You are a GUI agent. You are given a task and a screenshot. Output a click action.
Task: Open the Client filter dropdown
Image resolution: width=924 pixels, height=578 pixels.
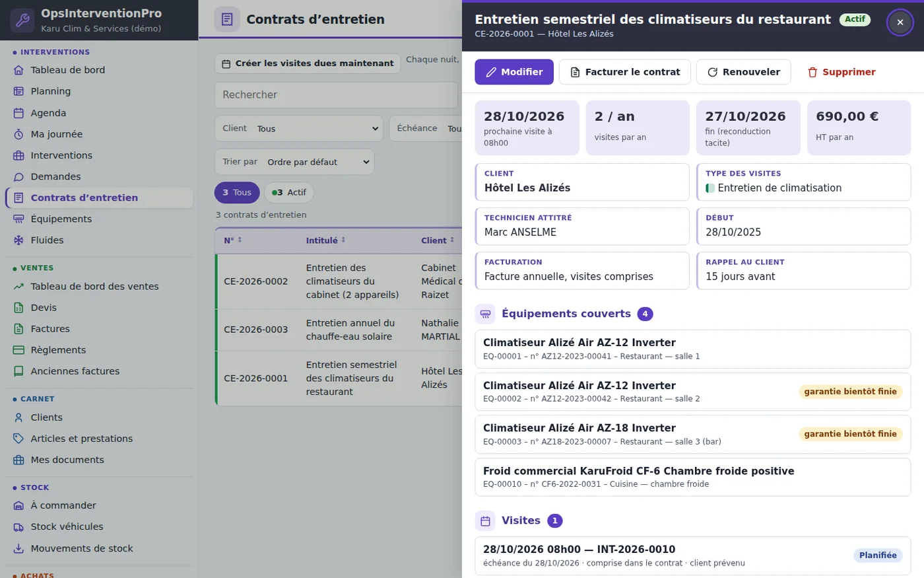tap(298, 128)
